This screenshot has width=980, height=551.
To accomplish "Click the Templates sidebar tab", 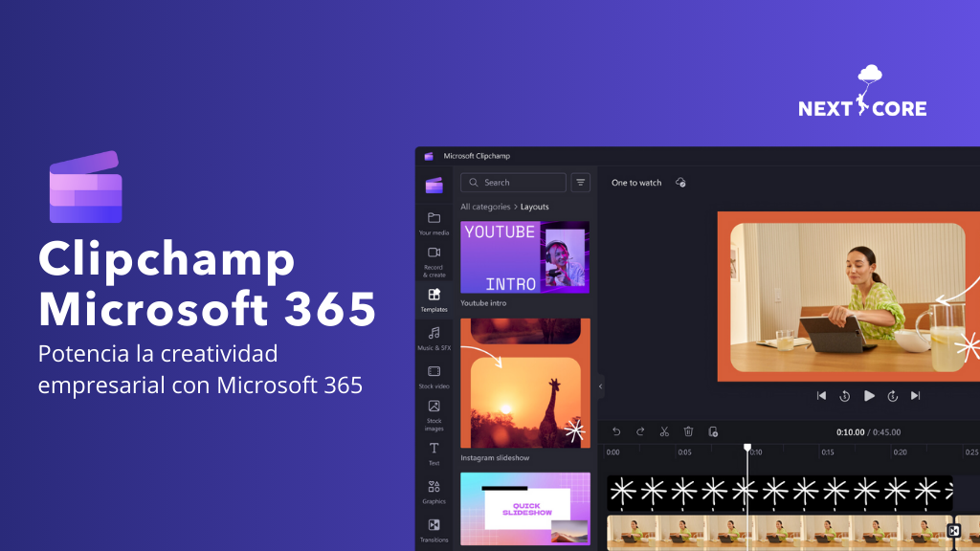I will (x=434, y=299).
